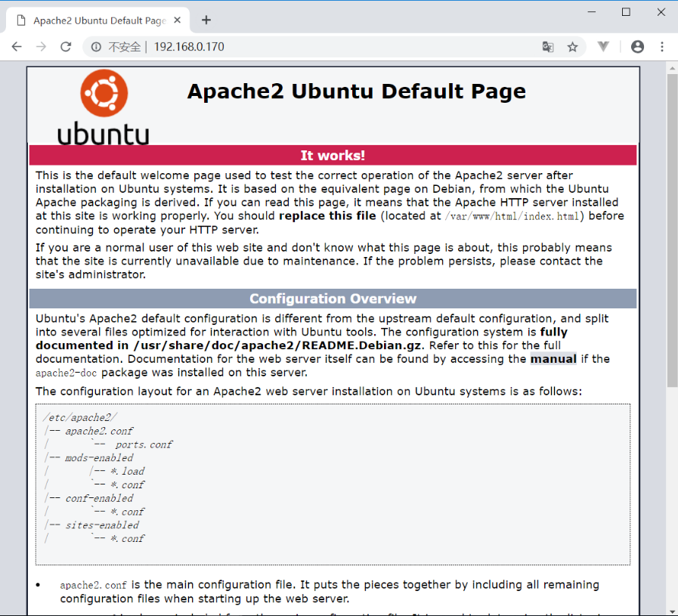Click 'conf-enabled' in the layout tree

(99, 498)
